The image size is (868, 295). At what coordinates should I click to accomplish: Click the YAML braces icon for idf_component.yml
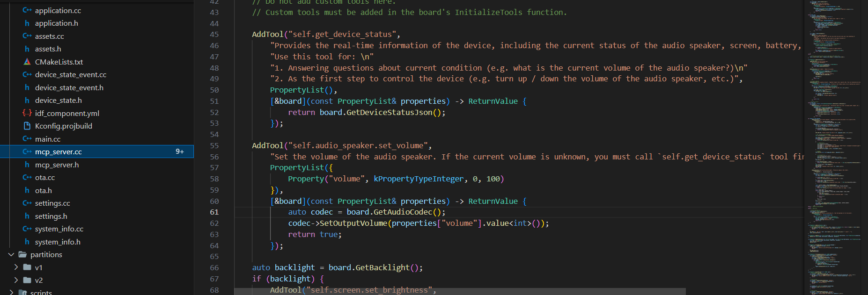27,113
